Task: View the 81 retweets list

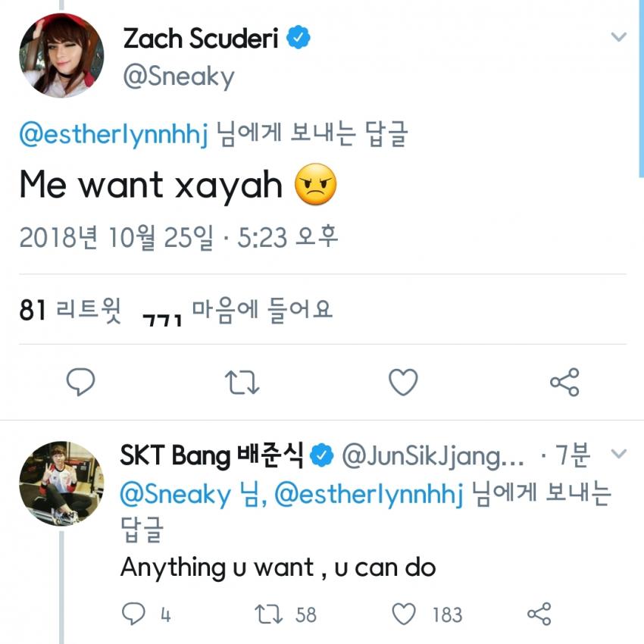Action: click(x=70, y=311)
